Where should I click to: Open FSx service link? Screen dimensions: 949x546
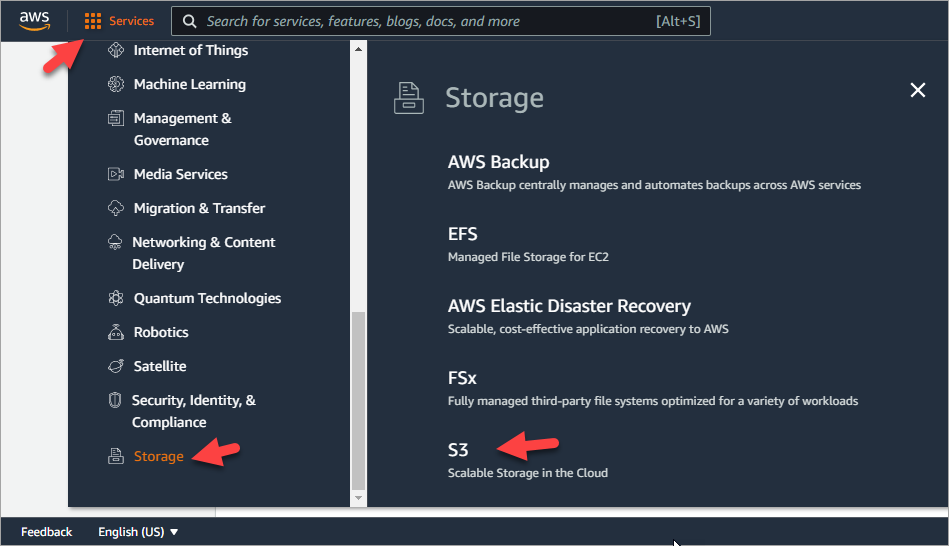462,378
